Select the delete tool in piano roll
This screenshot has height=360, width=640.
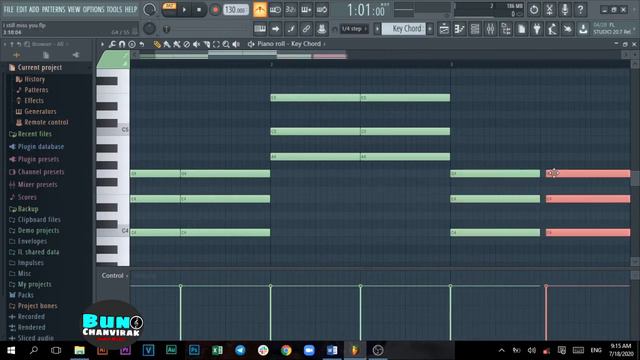[x=187, y=44]
